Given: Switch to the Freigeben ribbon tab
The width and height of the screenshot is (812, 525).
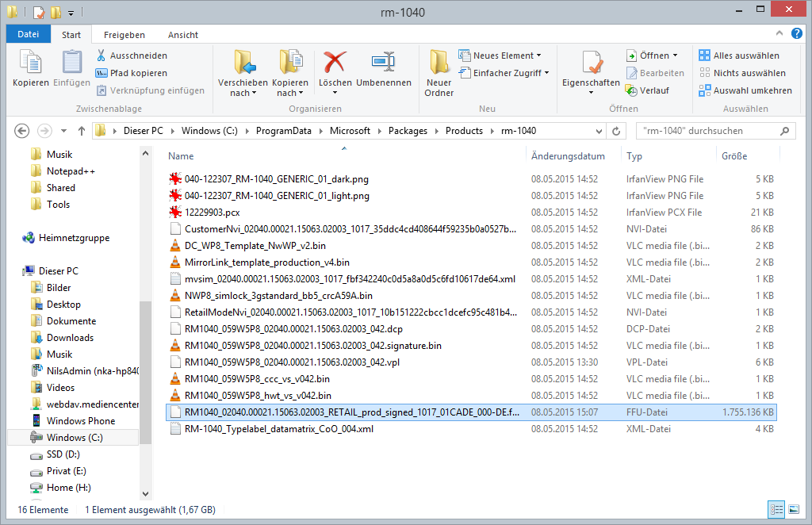Looking at the screenshot, I should [x=124, y=35].
